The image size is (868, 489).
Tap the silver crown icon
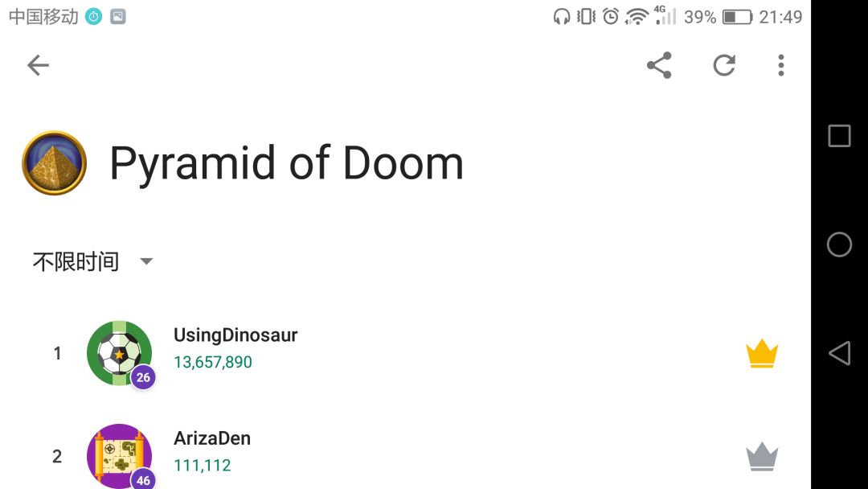pyautogui.click(x=762, y=457)
